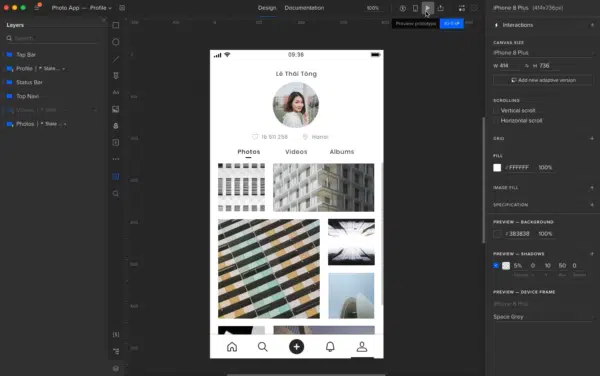This screenshot has height=376, width=600.
Task: Switch to the Documentation tab
Action: pyautogui.click(x=304, y=8)
